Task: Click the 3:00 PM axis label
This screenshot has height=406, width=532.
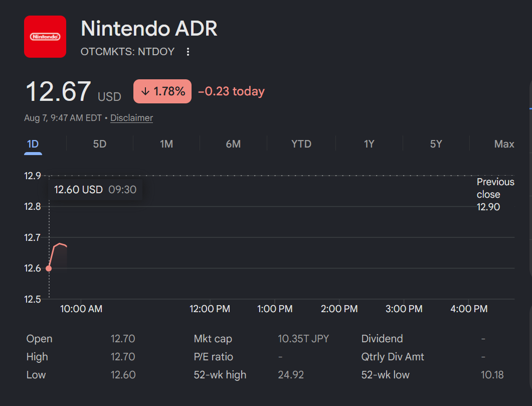Action: click(x=404, y=309)
